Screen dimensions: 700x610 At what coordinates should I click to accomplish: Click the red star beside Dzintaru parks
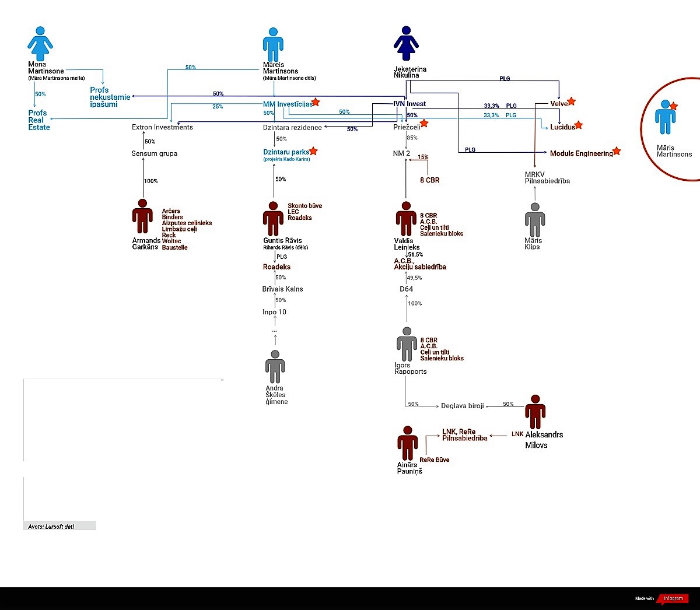pos(313,151)
